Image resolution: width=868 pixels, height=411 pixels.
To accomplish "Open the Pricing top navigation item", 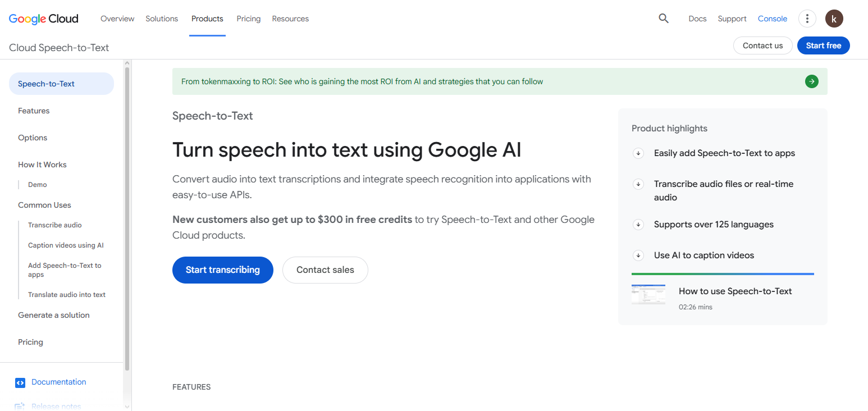I will point(249,19).
